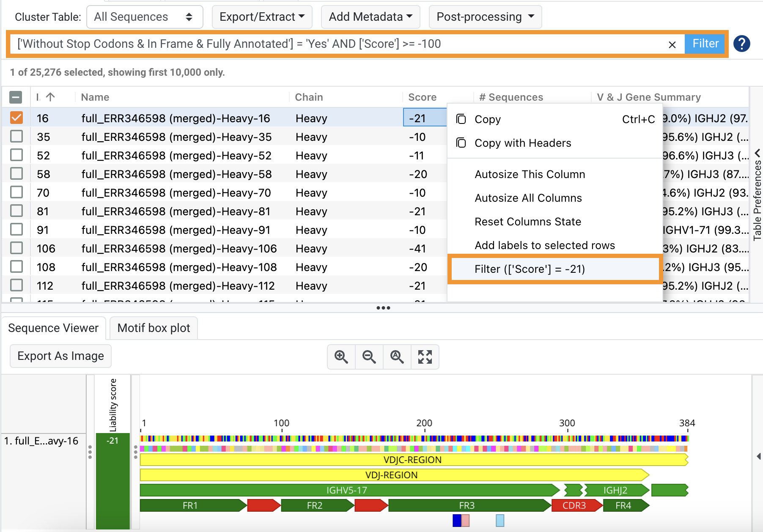Click the fit-to-view expand arrows icon

click(x=425, y=357)
